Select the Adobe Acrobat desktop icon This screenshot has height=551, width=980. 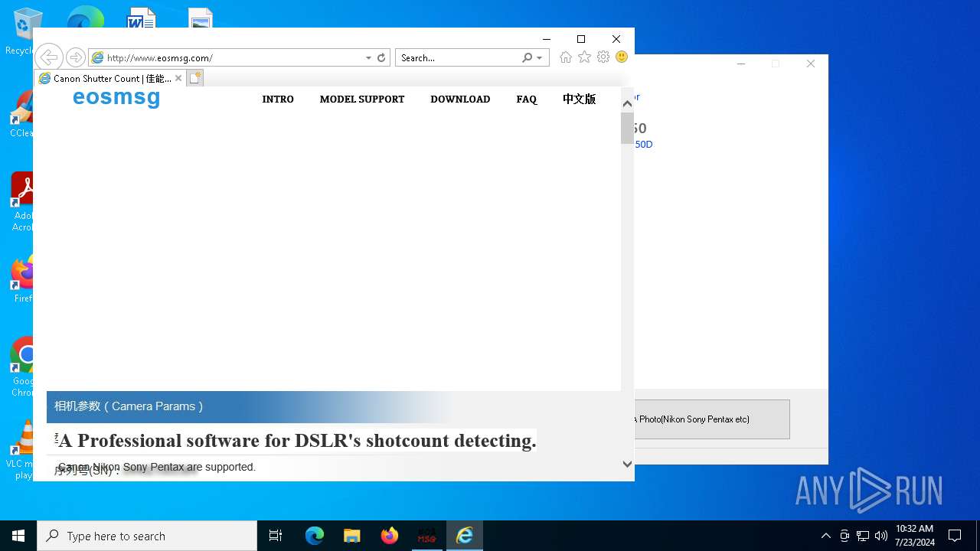pyautogui.click(x=22, y=201)
